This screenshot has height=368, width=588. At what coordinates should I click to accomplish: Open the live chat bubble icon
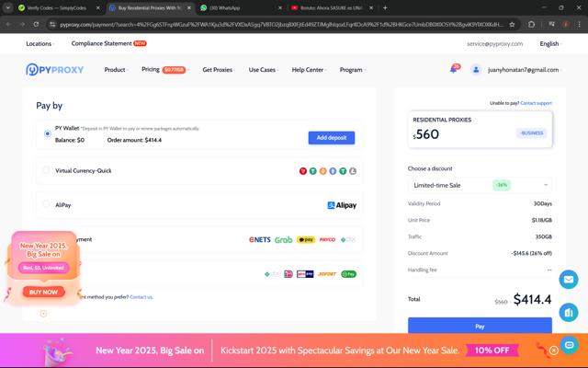click(x=570, y=344)
